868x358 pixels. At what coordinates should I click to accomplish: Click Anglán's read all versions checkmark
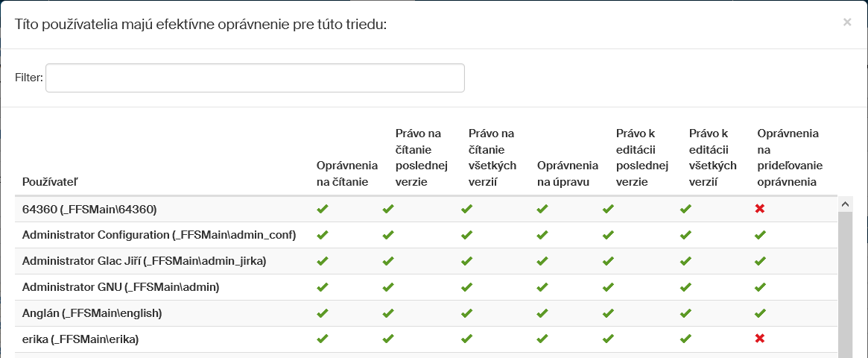[x=466, y=313]
